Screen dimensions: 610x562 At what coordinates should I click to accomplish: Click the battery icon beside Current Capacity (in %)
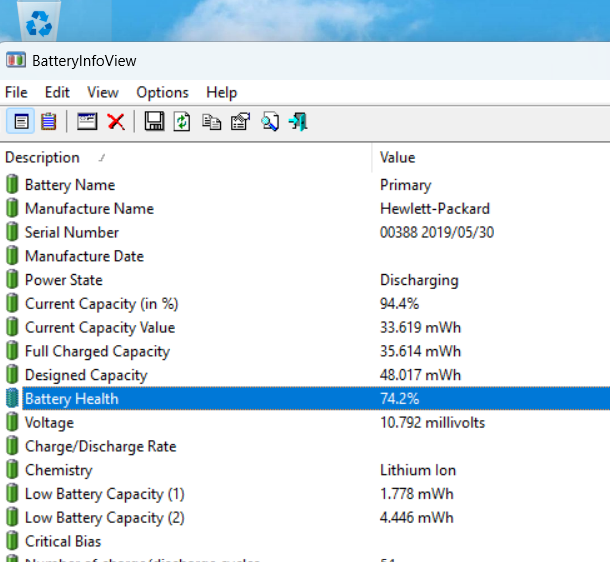[12, 303]
